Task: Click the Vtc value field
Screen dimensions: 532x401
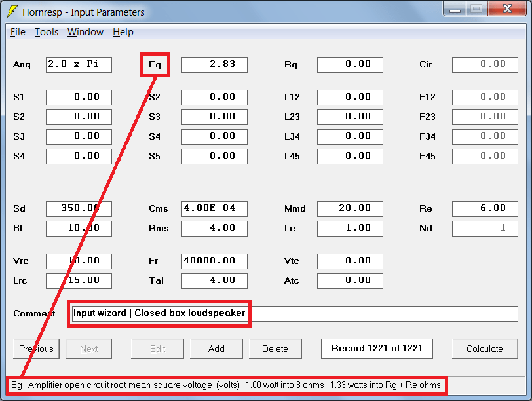Action: coord(350,261)
